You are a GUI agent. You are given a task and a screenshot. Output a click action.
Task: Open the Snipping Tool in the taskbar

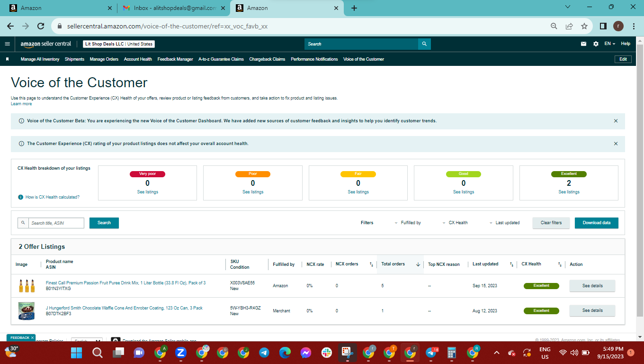pyautogui.click(x=347, y=353)
